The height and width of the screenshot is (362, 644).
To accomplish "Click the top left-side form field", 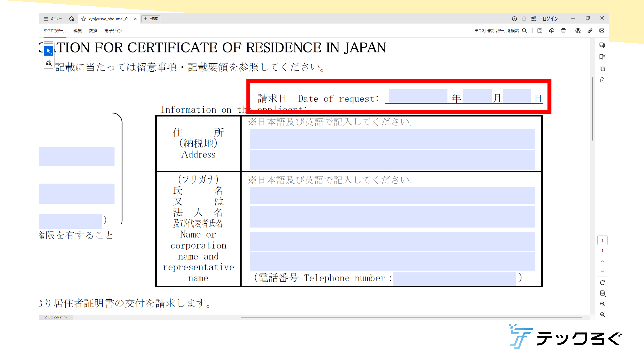I will [77, 157].
